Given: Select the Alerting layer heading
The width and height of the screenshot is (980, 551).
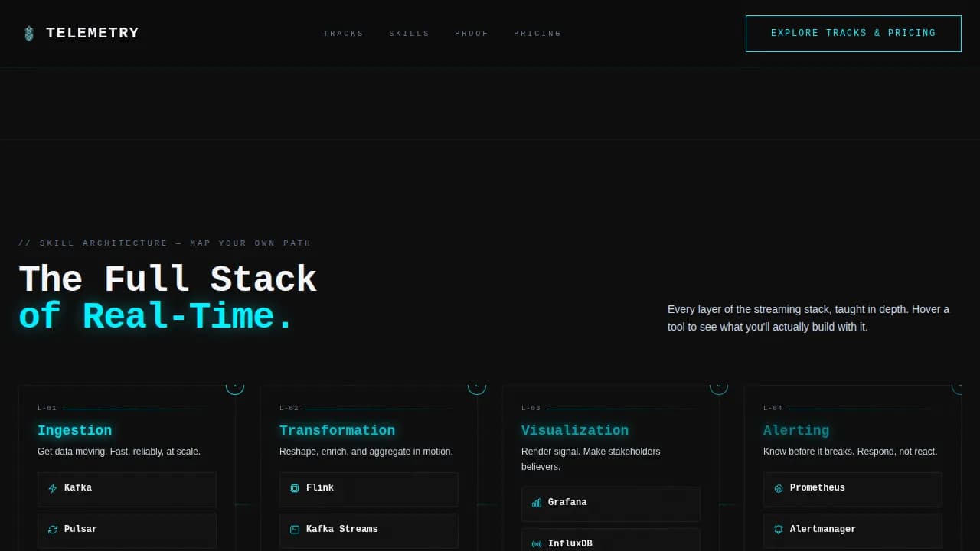Looking at the screenshot, I should [x=796, y=430].
